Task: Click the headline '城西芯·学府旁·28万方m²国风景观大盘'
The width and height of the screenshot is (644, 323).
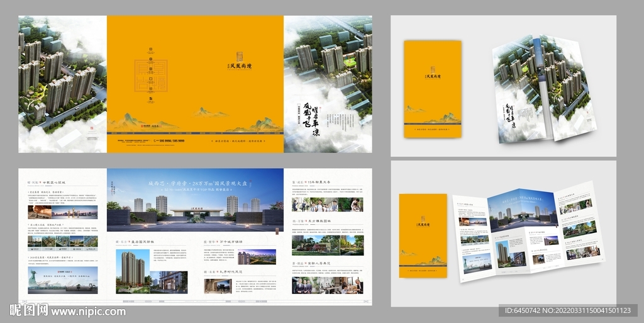Action: click(x=198, y=184)
